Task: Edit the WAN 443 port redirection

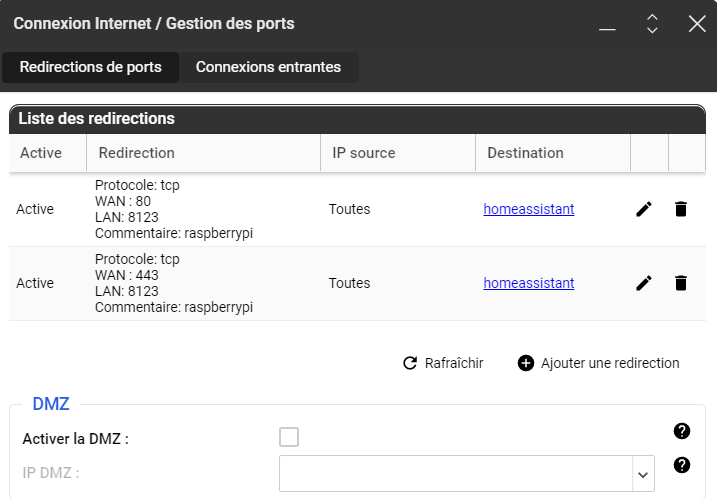Action: pyautogui.click(x=644, y=283)
